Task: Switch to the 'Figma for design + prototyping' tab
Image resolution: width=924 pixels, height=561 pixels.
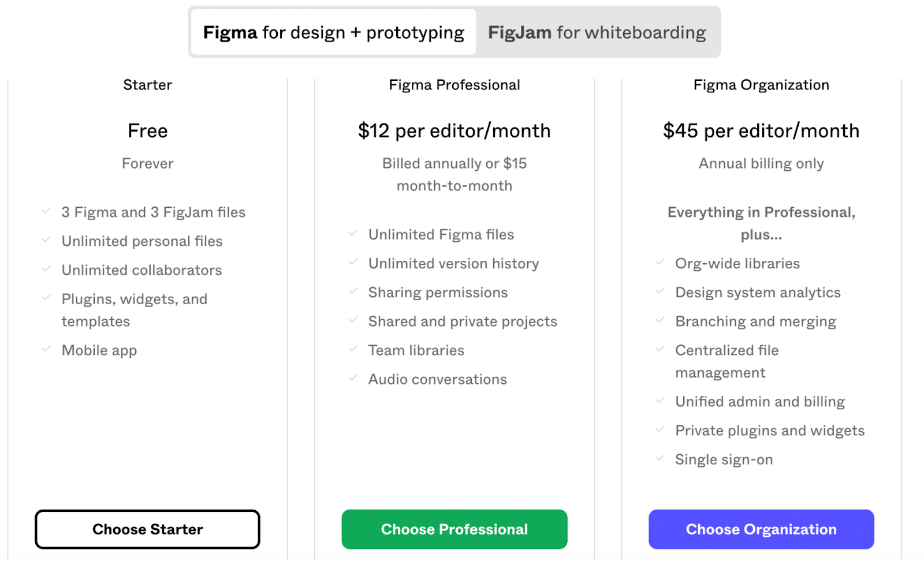Action: [333, 32]
